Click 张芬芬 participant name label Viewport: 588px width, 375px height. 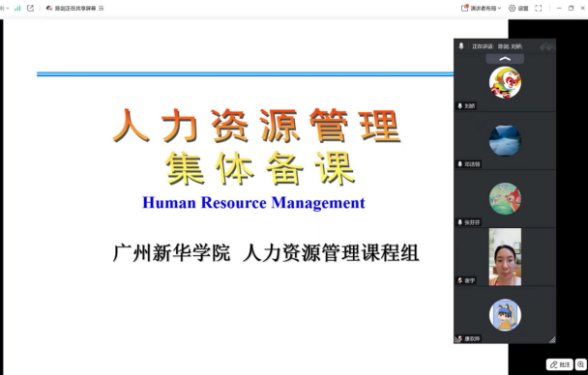point(469,222)
